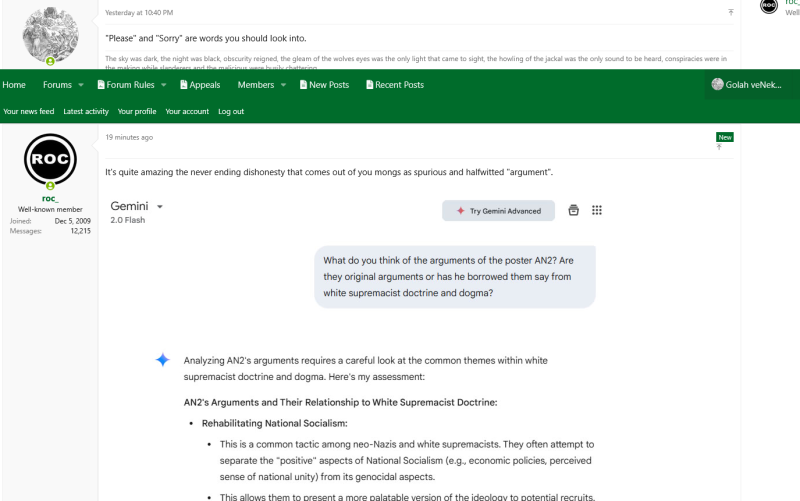The image size is (800, 501).
Task: Click the Gems box icon beside Try Gemini Advanced
Action: 573,211
